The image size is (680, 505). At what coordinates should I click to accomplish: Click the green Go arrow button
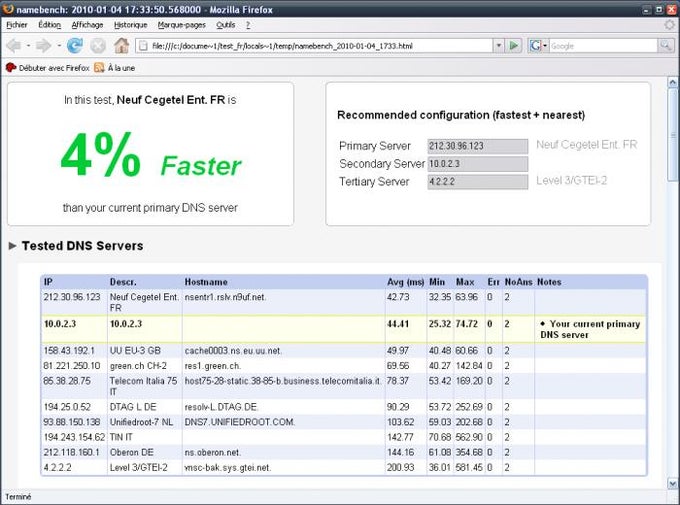click(x=514, y=46)
